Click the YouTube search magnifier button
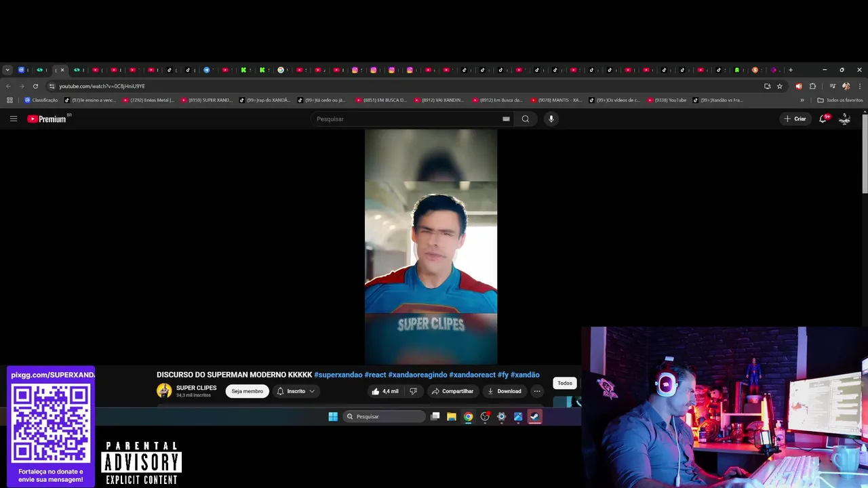This screenshot has width=868, height=488. point(525,119)
